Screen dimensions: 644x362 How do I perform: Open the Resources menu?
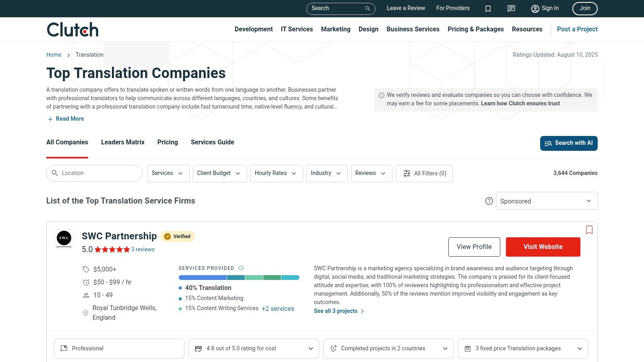[x=527, y=29]
